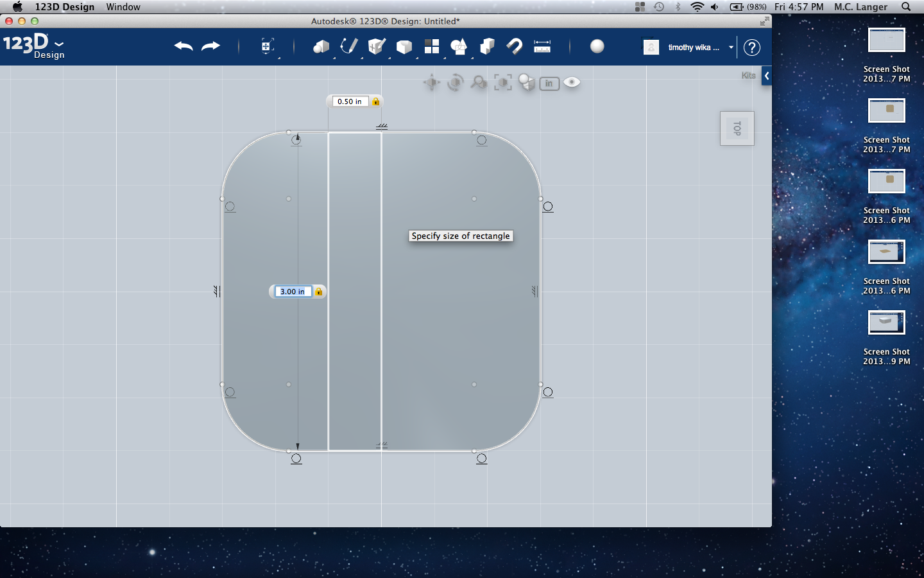
Task: Expand the Kits side panel chevron
Action: coord(767,76)
